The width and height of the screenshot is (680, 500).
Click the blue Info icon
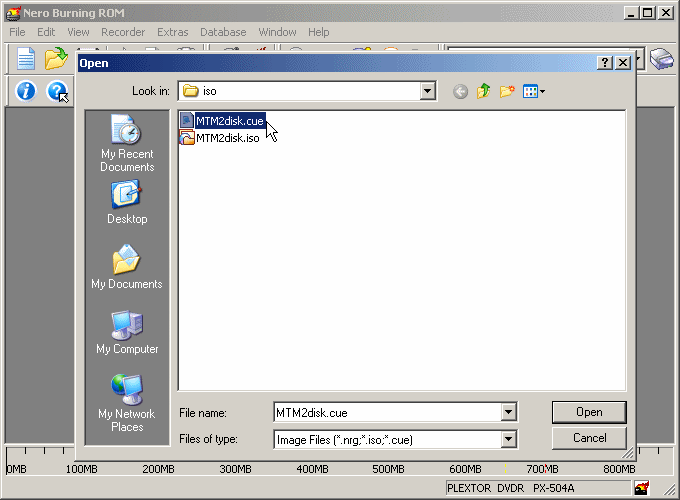[x=26, y=91]
